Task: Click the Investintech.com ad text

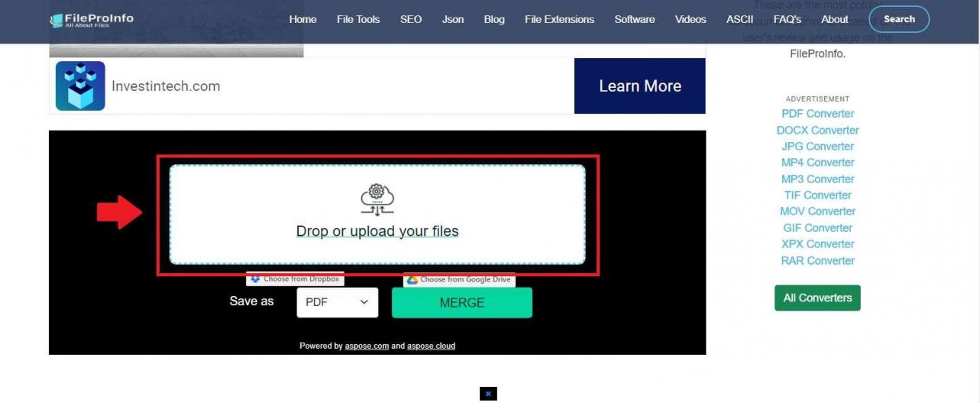Action: pos(166,86)
